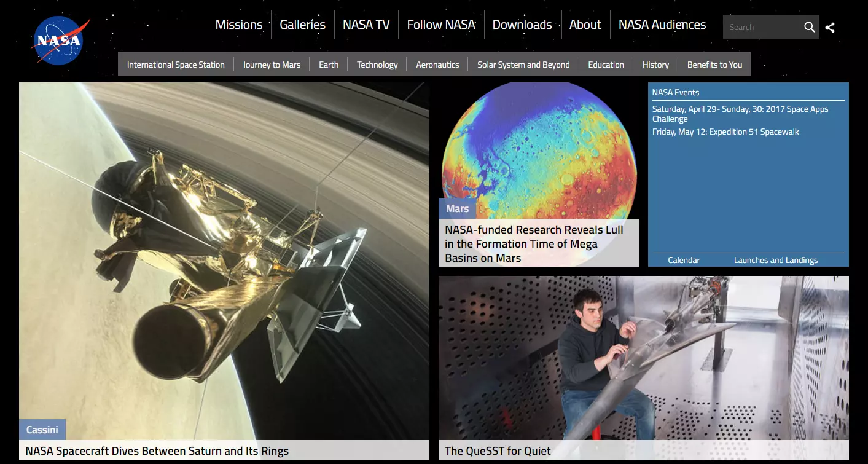
Task: Click the Cassini category tag
Action: 42,430
